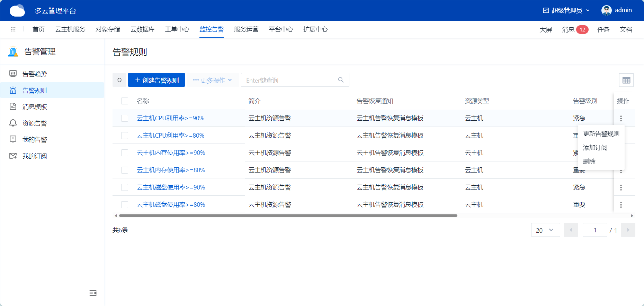This screenshot has width=644, height=306.
Task: Choose 添加订阅 from the context menu
Action: pos(595,148)
